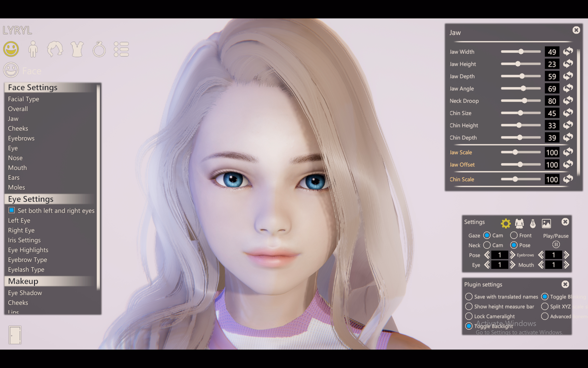Reset Jaw Offset value
Image resolution: width=588 pixels, height=368 pixels.
click(x=568, y=164)
